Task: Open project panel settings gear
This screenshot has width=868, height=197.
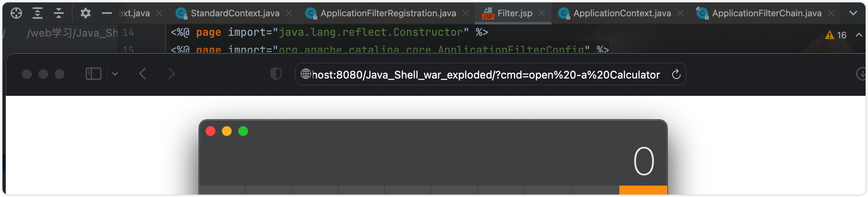Action: pyautogui.click(x=85, y=13)
